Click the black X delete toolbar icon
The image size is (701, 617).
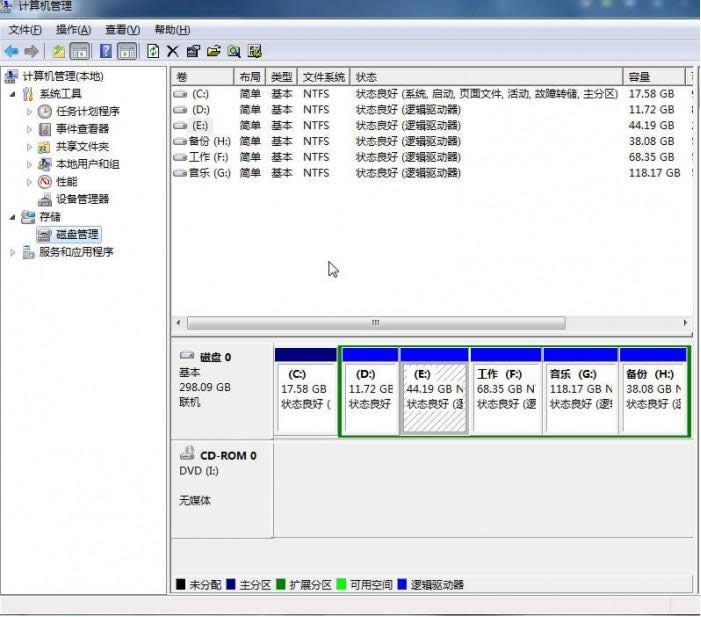(x=173, y=50)
